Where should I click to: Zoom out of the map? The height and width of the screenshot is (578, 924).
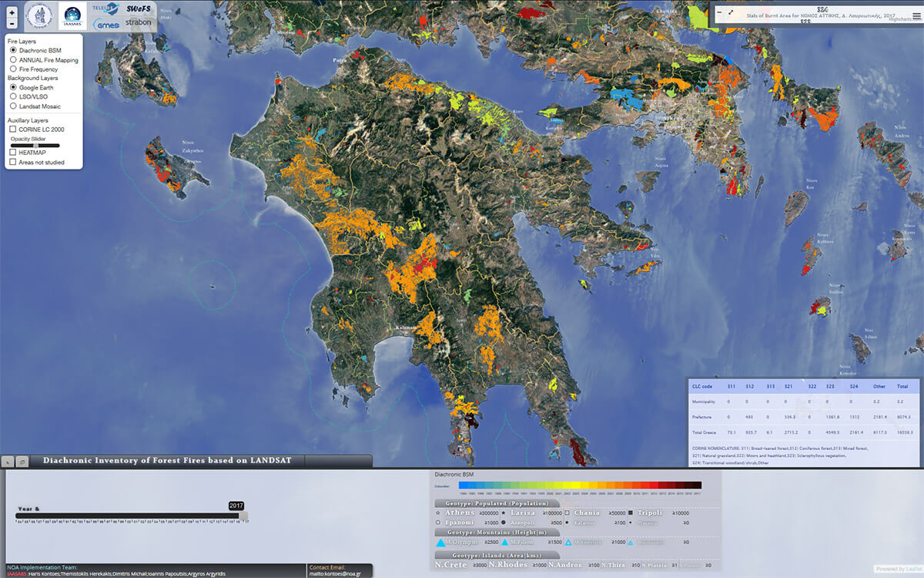(12, 24)
